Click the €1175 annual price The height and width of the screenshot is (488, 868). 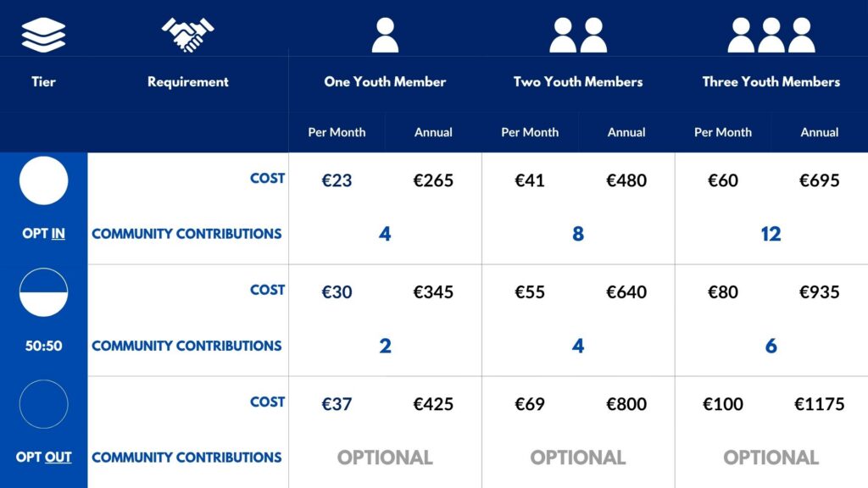[x=820, y=404]
